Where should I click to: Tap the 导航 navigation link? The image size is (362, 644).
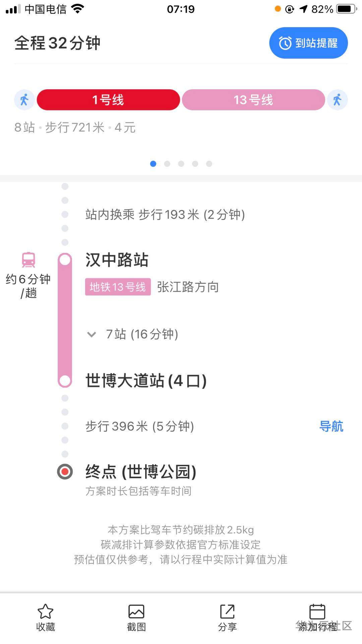pyautogui.click(x=331, y=426)
